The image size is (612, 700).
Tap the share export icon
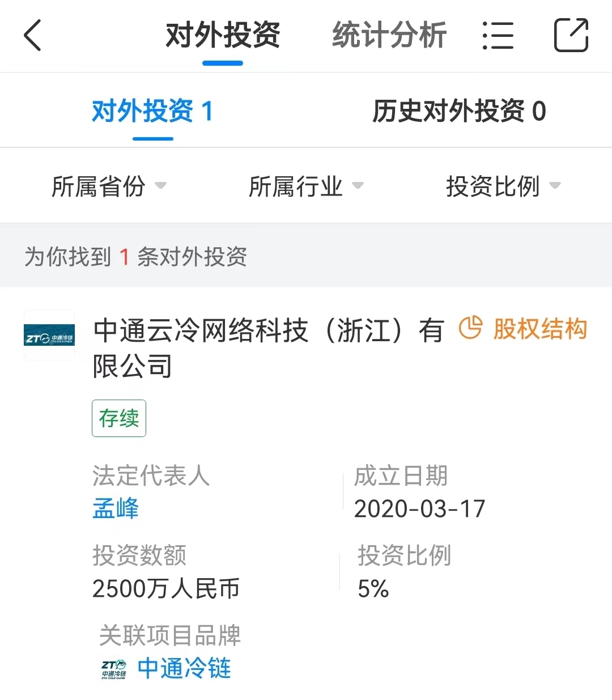[x=571, y=35]
